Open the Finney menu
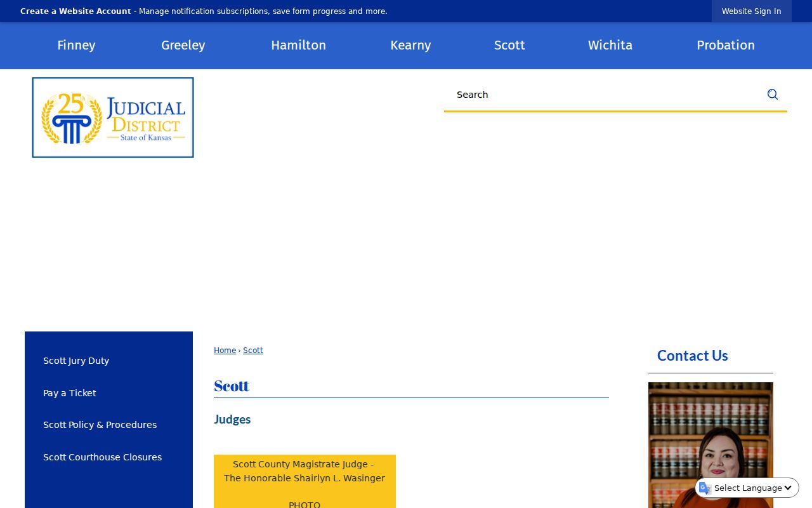Viewport: 812px width, 508px height. click(76, 45)
